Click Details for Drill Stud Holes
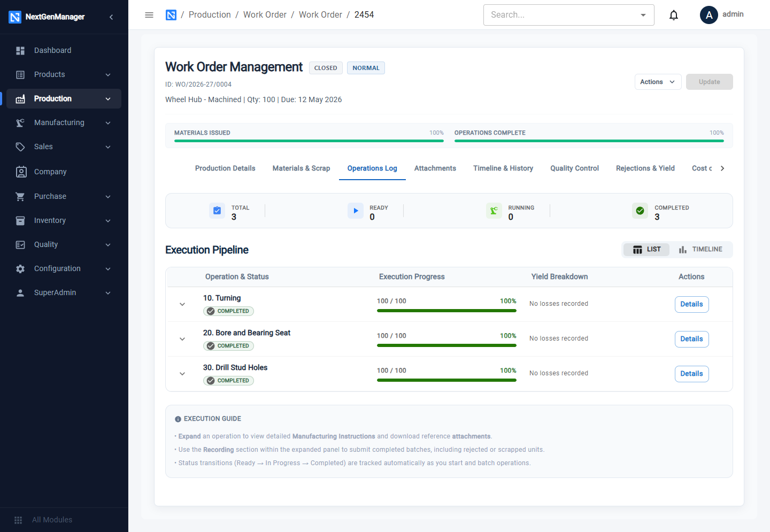The image size is (770, 532). coord(691,374)
